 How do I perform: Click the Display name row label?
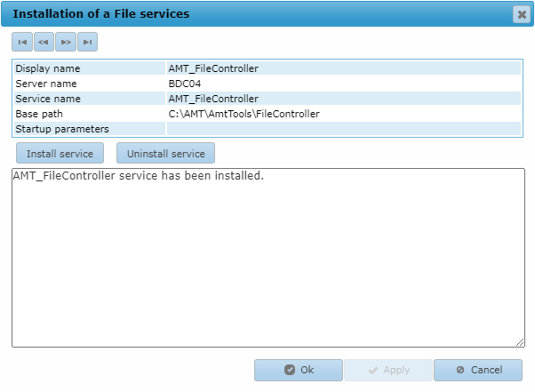pos(48,68)
